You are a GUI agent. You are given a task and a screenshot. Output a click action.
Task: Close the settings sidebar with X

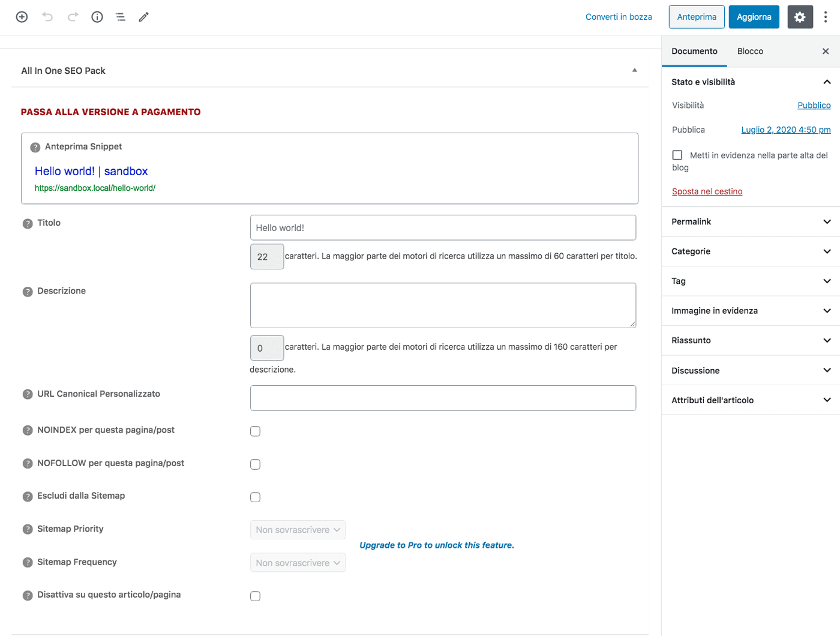[x=826, y=51]
